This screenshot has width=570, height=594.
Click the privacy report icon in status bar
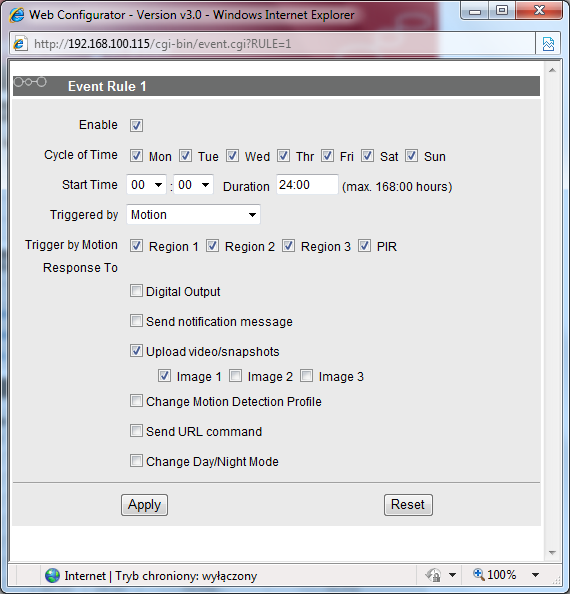coord(434,575)
